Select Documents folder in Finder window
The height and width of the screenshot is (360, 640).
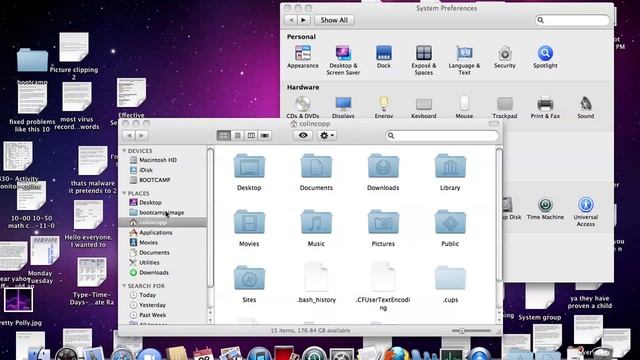coord(316,172)
